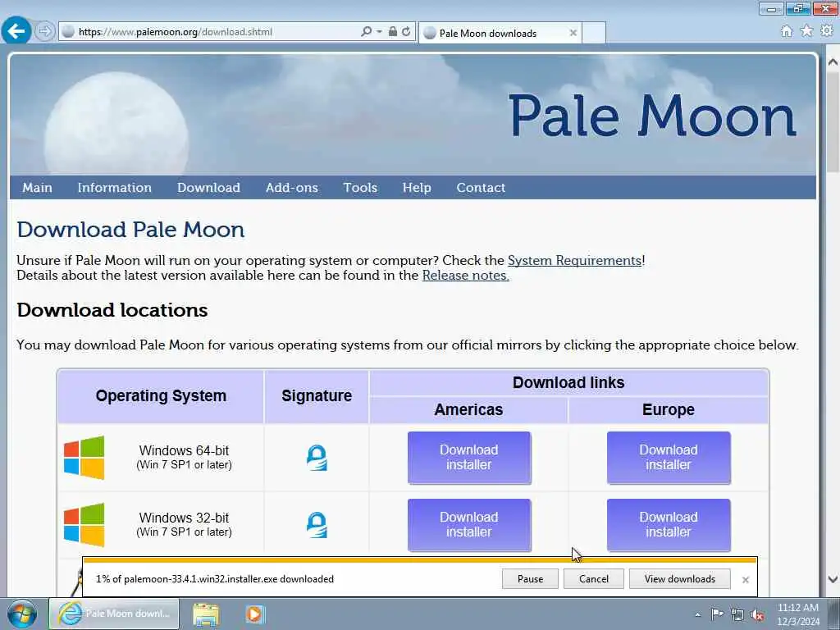
Task: Click the Windows 64-bit logo
Action: point(84,458)
